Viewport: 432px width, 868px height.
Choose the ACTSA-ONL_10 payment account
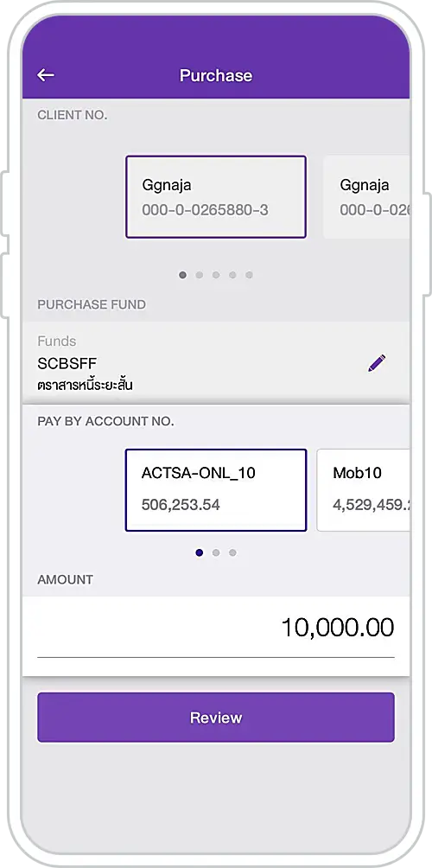pyautogui.click(x=216, y=490)
